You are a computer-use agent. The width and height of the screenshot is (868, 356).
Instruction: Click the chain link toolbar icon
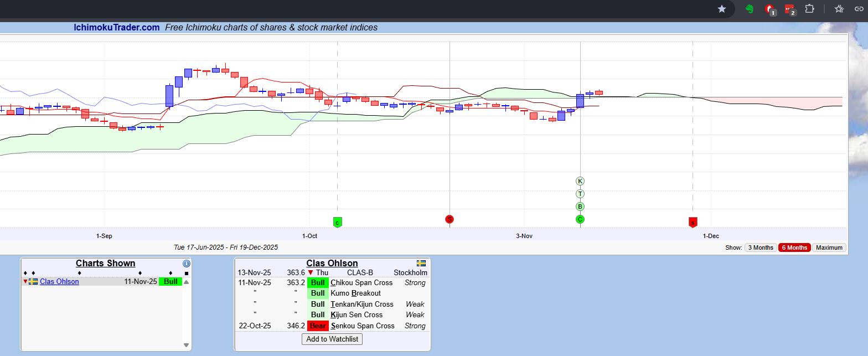860,9
